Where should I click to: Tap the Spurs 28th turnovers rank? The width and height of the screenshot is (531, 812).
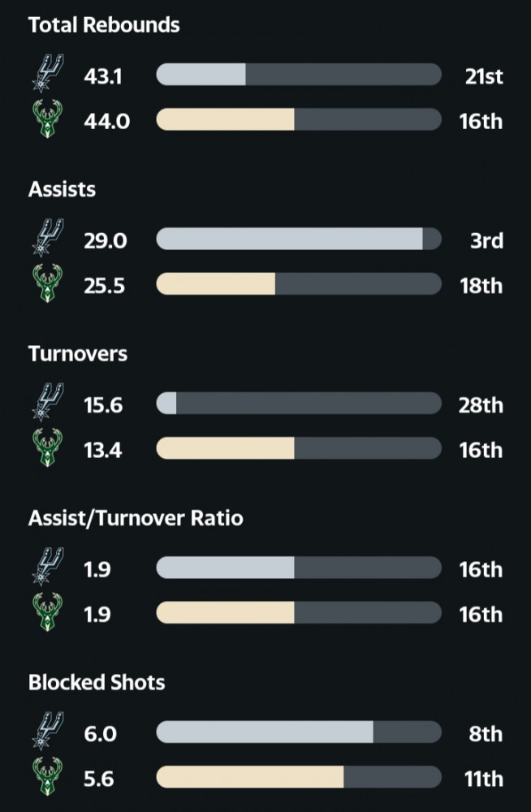[481, 404]
